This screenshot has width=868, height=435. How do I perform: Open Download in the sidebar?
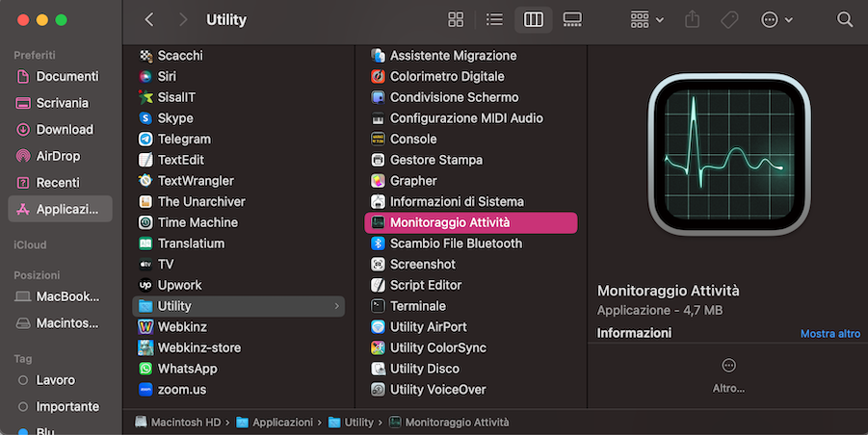(60, 129)
